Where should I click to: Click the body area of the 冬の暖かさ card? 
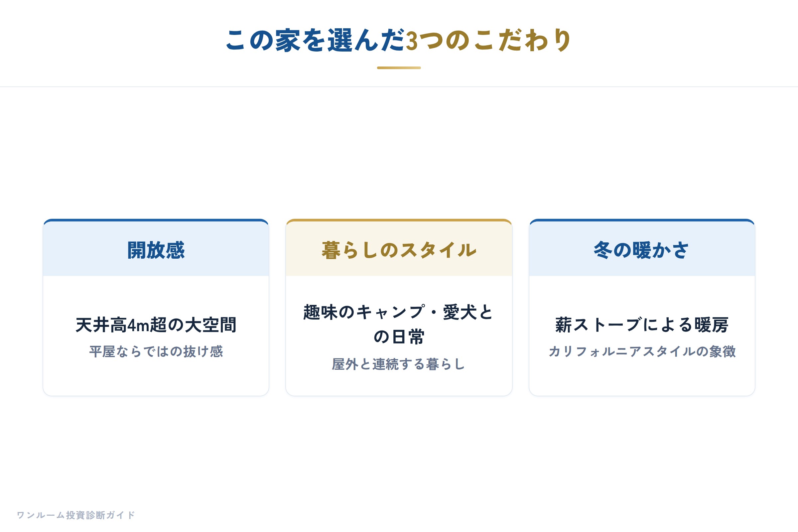(642, 336)
